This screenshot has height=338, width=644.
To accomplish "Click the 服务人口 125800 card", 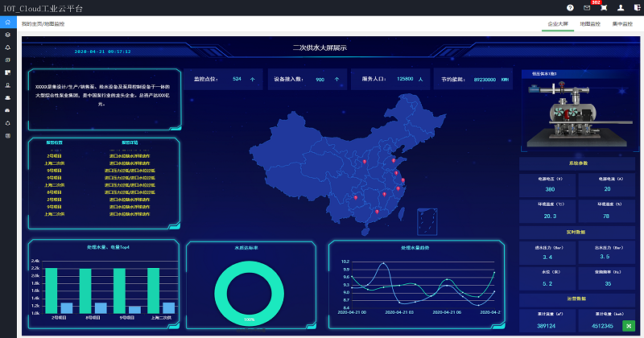I will (x=390, y=79).
